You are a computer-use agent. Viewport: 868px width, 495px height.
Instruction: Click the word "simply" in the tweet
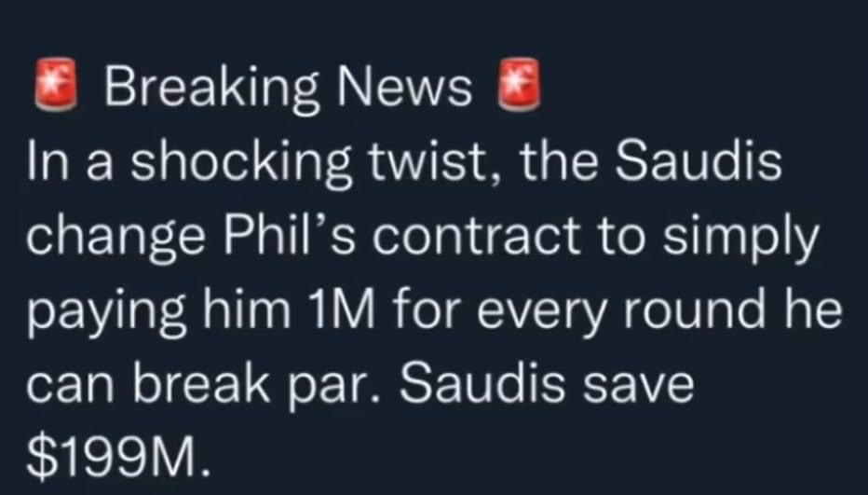click(x=739, y=239)
